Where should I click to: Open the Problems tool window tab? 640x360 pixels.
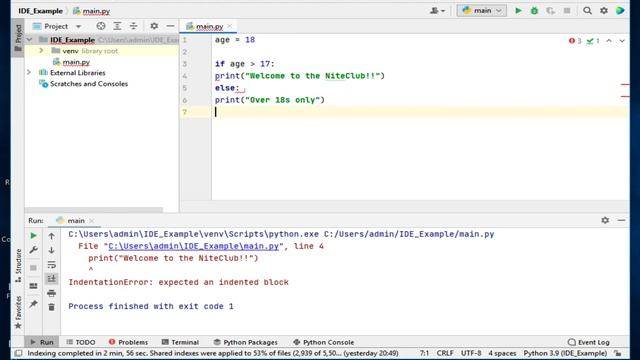(128, 342)
